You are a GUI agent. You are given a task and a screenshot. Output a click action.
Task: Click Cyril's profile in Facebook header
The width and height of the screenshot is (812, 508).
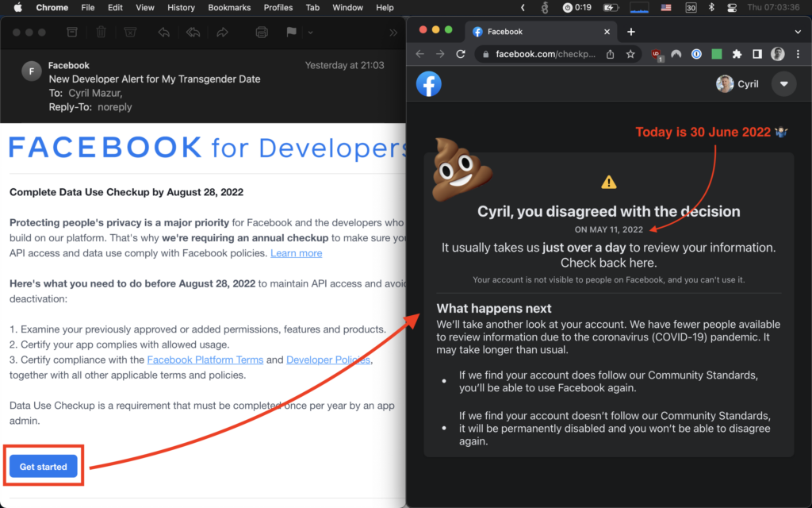coord(737,84)
